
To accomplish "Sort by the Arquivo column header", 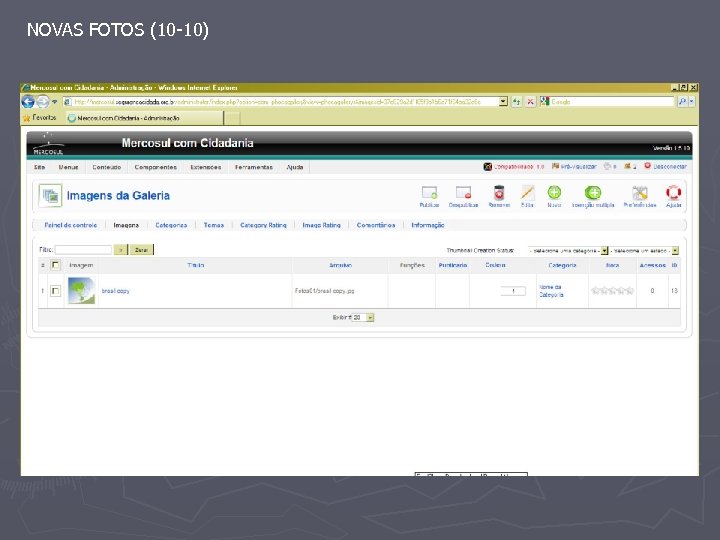I will click(x=340, y=265).
